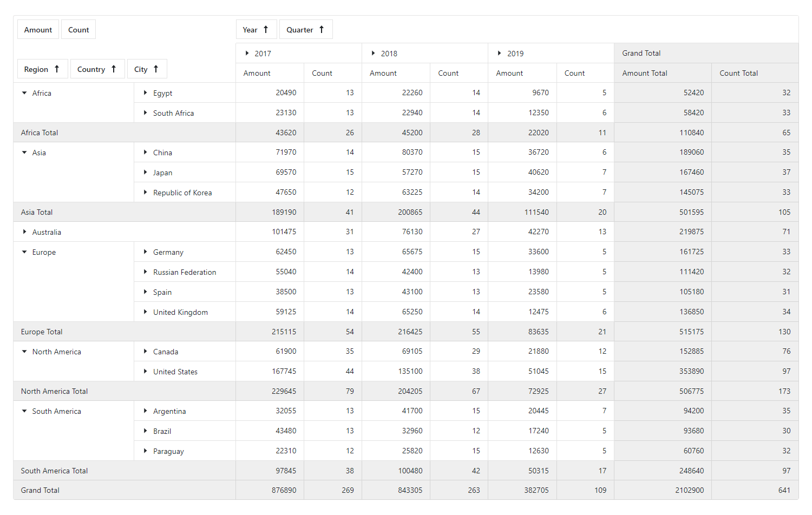Screen dimensions: 812x515
Task: Click the sort arrow on Quarter field
Action: (322, 30)
